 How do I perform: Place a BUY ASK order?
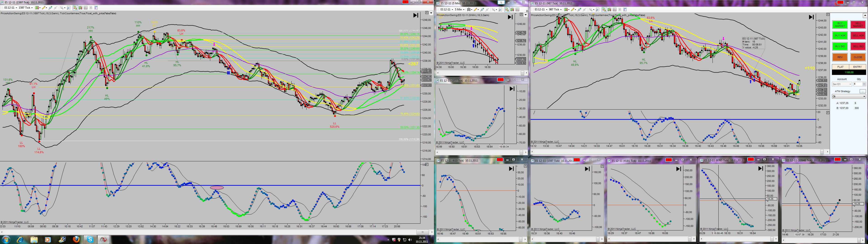pos(840,35)
